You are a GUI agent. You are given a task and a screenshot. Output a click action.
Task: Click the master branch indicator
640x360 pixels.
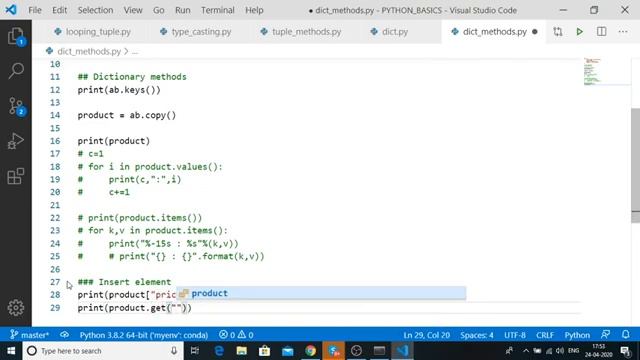29,335
